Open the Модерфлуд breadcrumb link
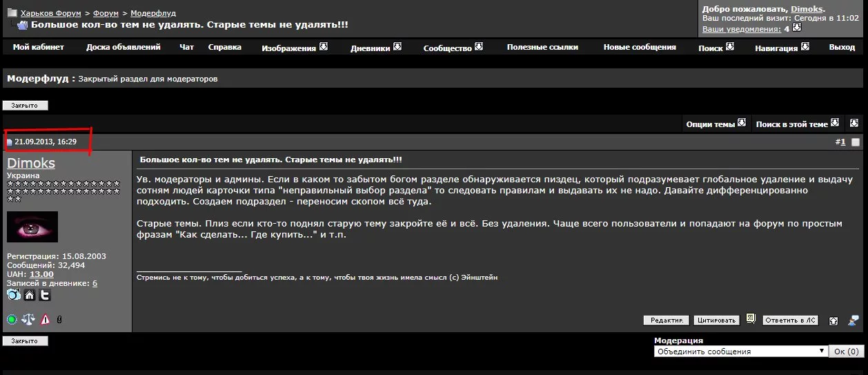 tap(153, 13)
